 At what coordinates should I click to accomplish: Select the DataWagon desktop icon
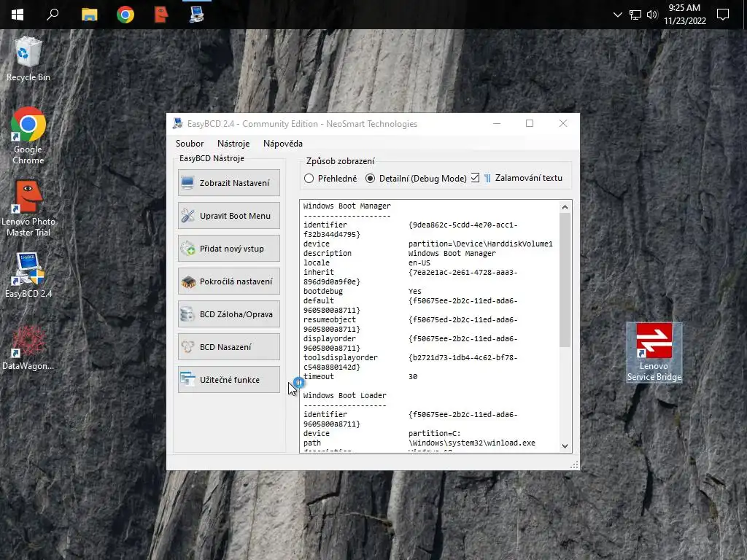coord(28,348)
